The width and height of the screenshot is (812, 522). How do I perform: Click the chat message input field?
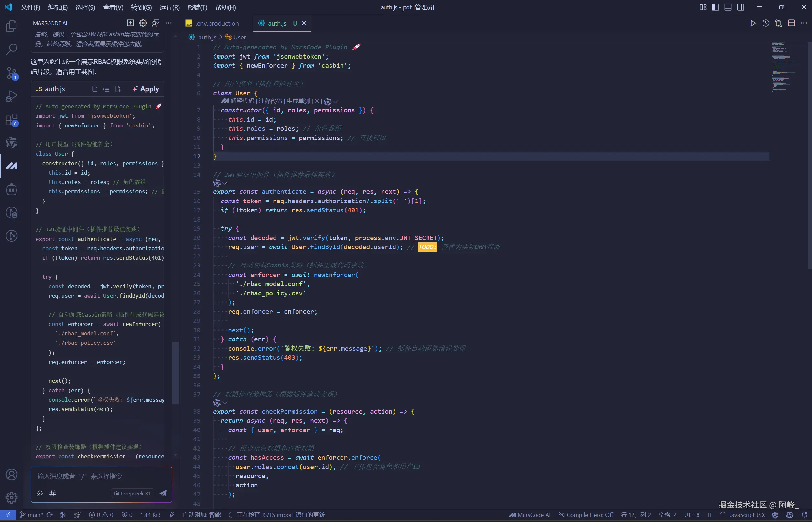click(101, 476)
